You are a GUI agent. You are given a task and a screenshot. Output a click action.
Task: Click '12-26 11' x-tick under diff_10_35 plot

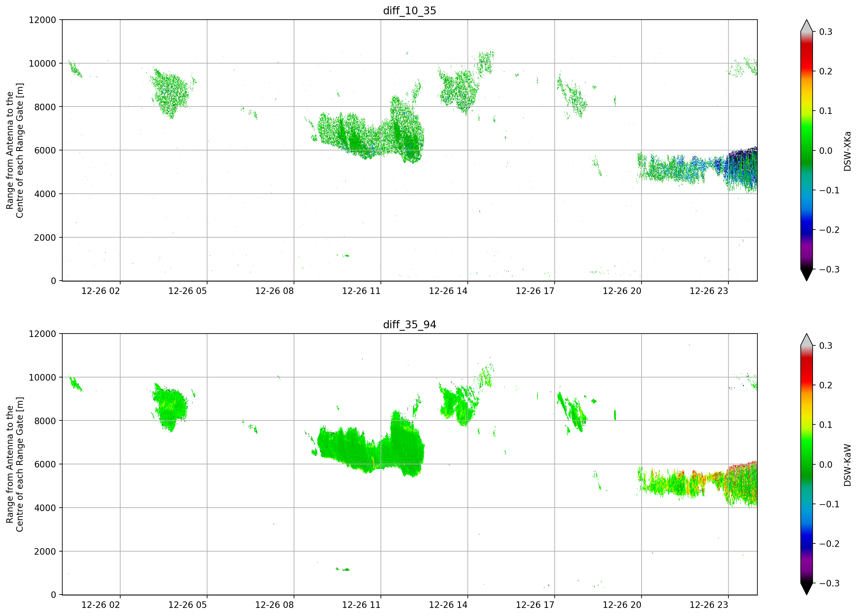point(361,291)
